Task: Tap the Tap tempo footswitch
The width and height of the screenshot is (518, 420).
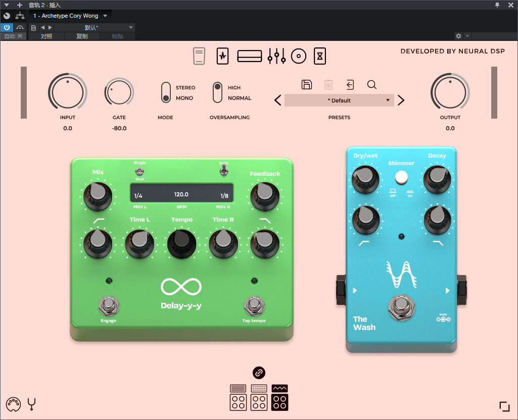Action: coord(254,306)
